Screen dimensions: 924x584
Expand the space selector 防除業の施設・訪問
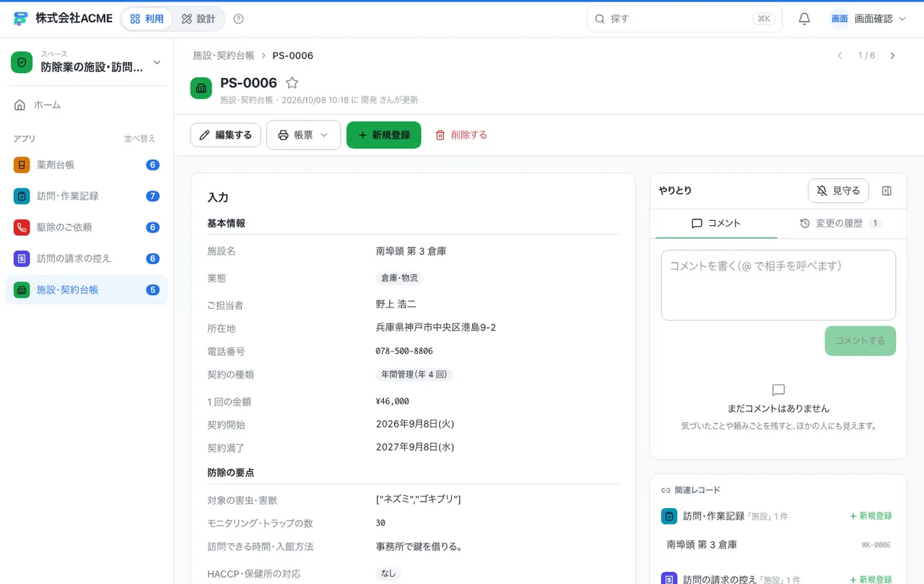pyautogui.click(x=87, y=62)
